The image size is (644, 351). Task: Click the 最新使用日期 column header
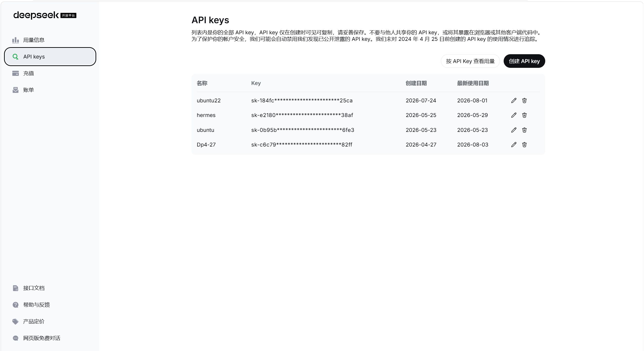(473, 83)
